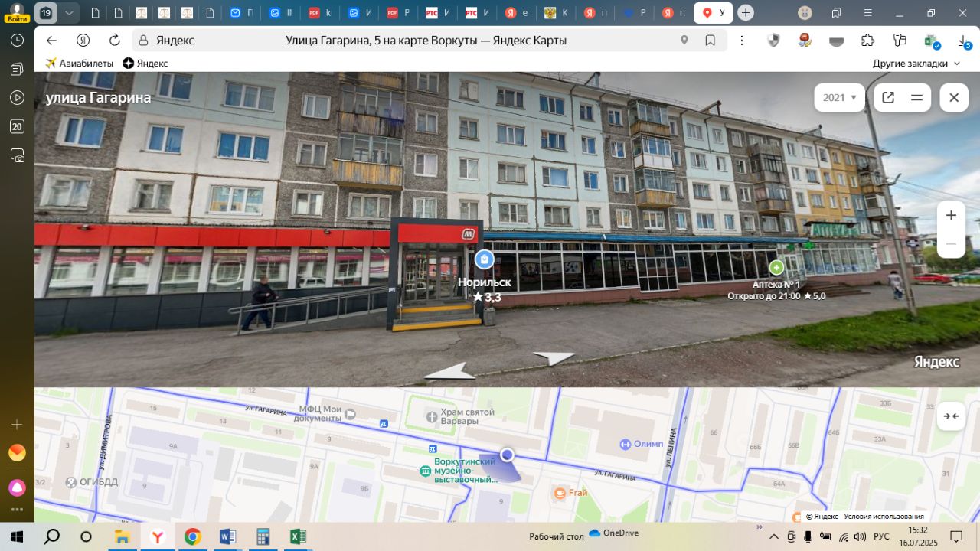Switch to the second PDF tab labeled P
980x551 pixels.
coord(398,13)
